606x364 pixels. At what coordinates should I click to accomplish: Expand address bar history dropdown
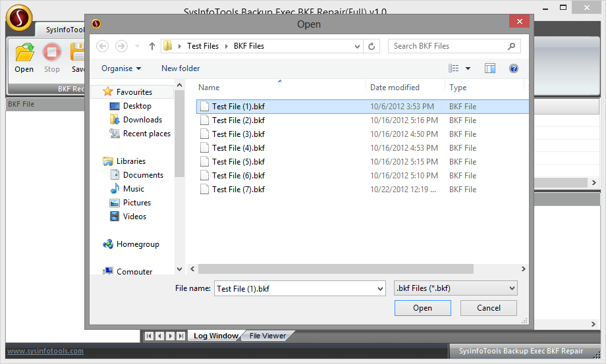(x=357, y=46)
